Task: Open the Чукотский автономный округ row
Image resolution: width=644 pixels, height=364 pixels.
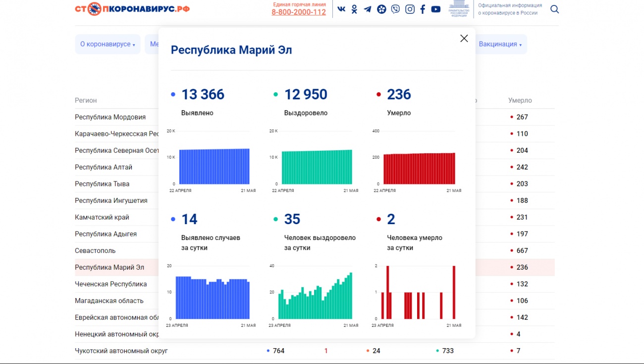Action: click(x=121, y=351)
